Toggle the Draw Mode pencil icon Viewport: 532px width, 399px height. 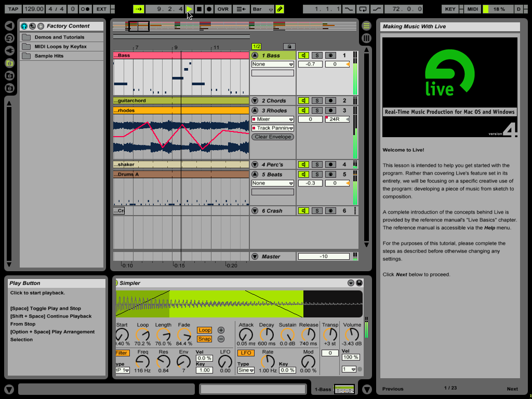coord(280,9)
